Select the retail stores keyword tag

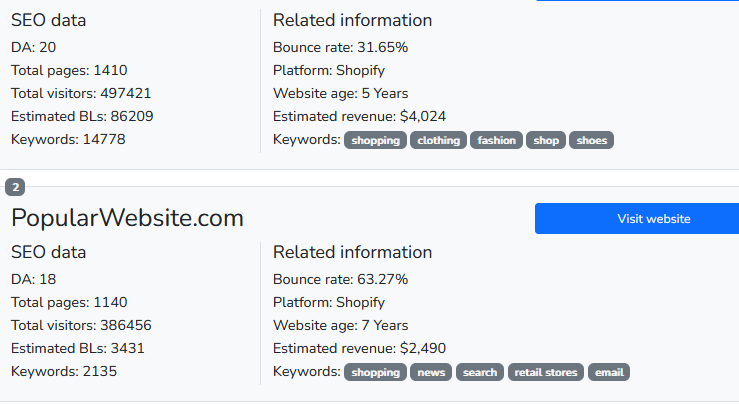(x=546, y=373)
